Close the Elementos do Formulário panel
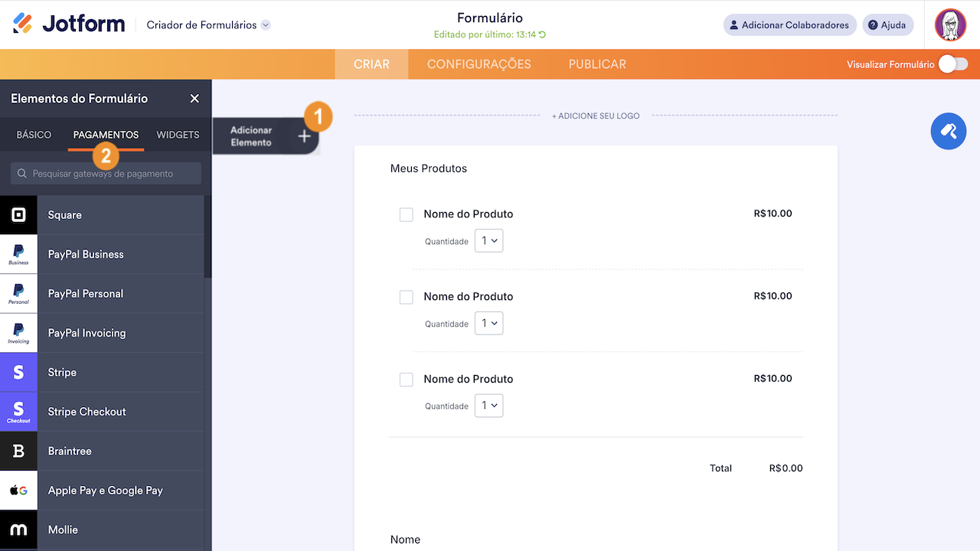The height and width of the screenshot is (551, 980). pyautogui.click(x=194, y=99)
